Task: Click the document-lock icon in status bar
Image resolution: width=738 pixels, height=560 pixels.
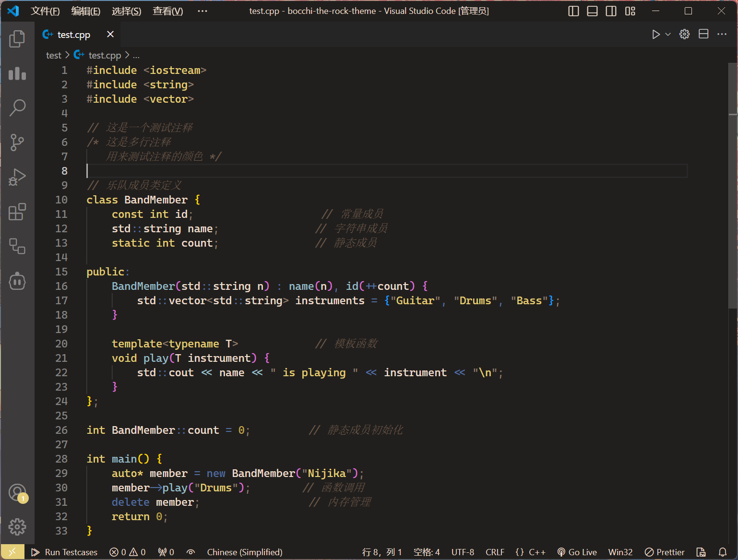Action: (701, 552)
